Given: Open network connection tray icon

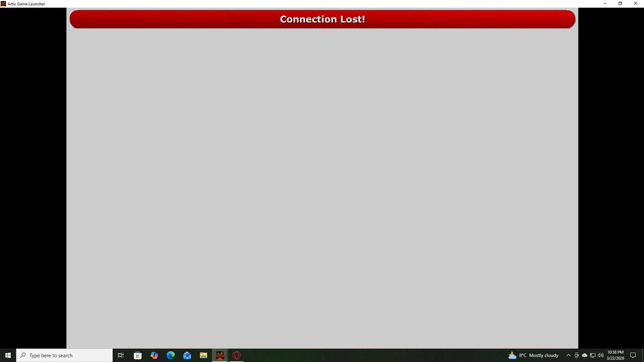Looking at the screenshot, I should click(592, 355).
